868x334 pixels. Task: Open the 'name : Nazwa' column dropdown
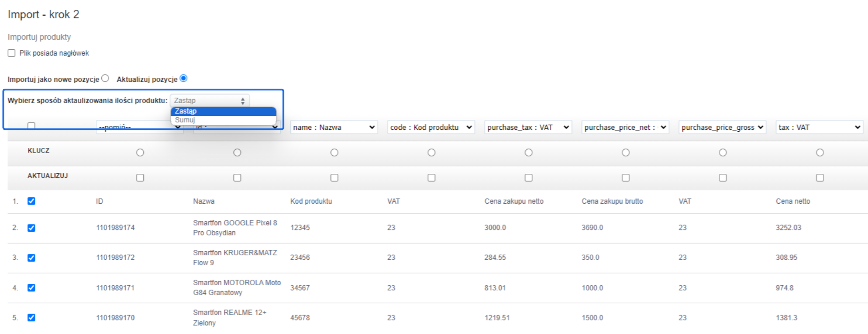[334, 127]
